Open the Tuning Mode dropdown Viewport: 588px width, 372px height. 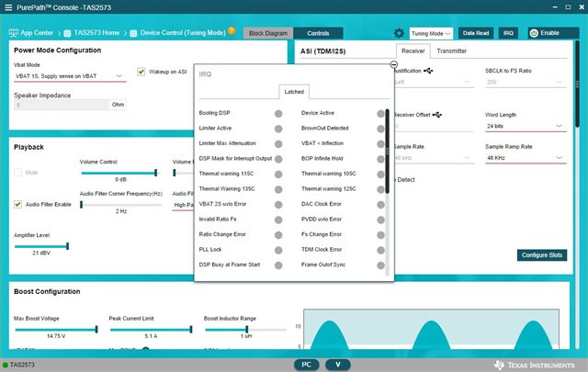431,33
